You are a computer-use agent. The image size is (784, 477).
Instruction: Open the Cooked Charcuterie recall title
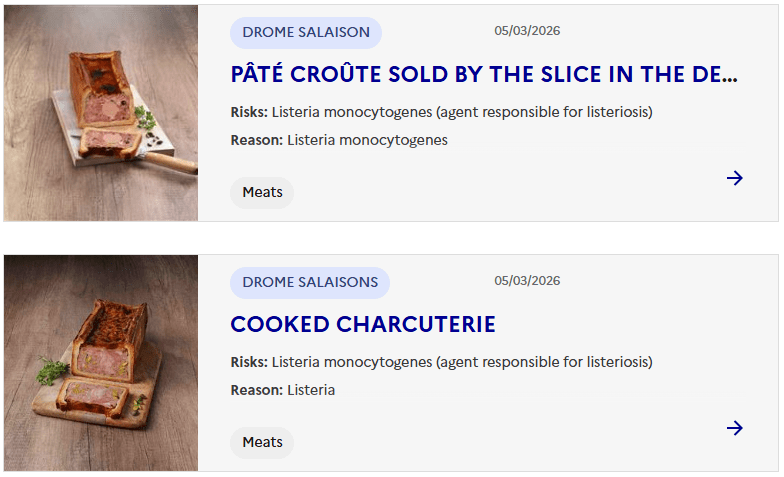363,325
